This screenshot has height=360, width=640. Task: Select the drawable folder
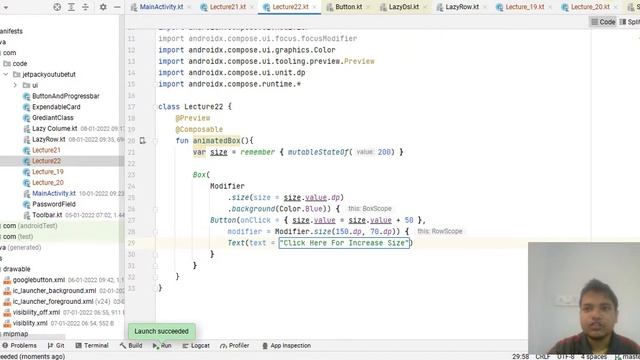[17, 269]
